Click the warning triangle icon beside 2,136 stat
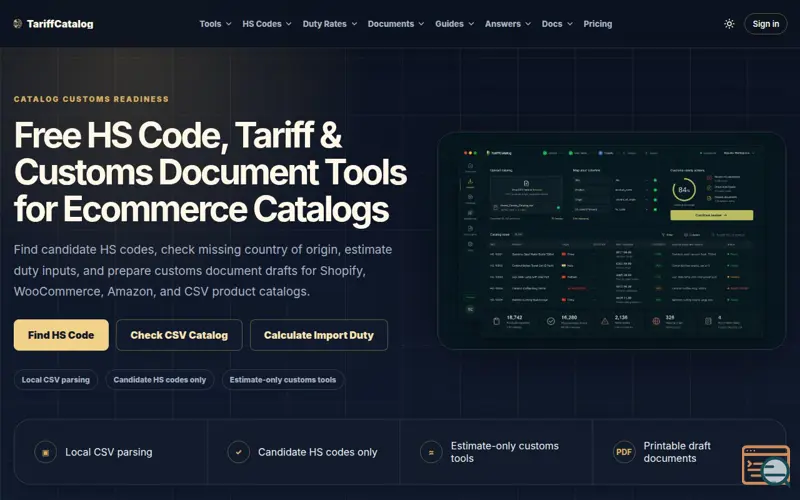 tap(605, 321)
